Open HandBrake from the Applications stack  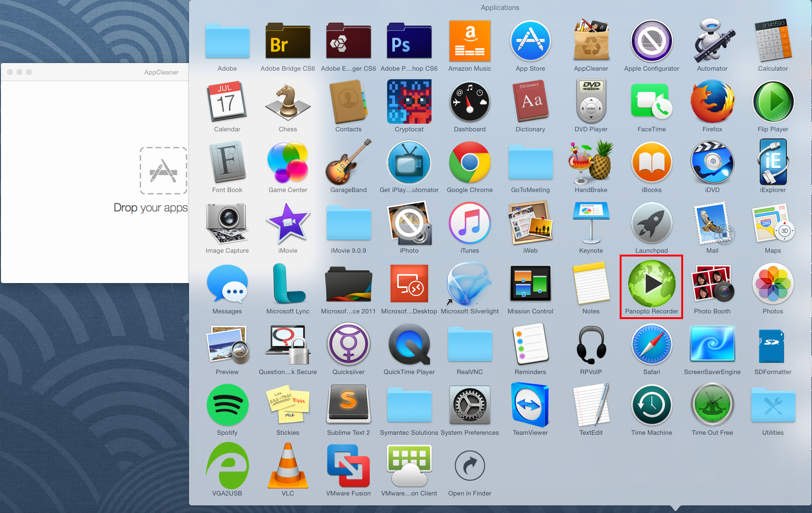(591, 163)
